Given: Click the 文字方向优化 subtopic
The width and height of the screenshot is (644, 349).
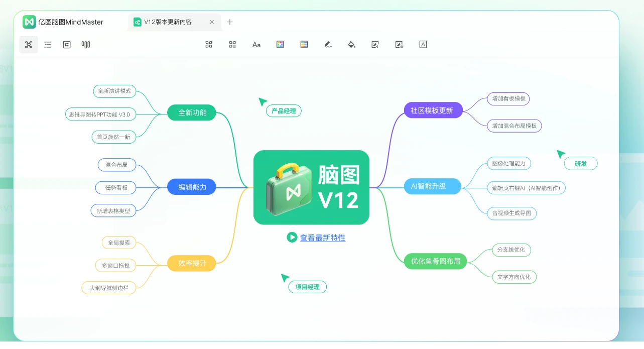Looking at the screenshot, I should click(x=514, y=277).
